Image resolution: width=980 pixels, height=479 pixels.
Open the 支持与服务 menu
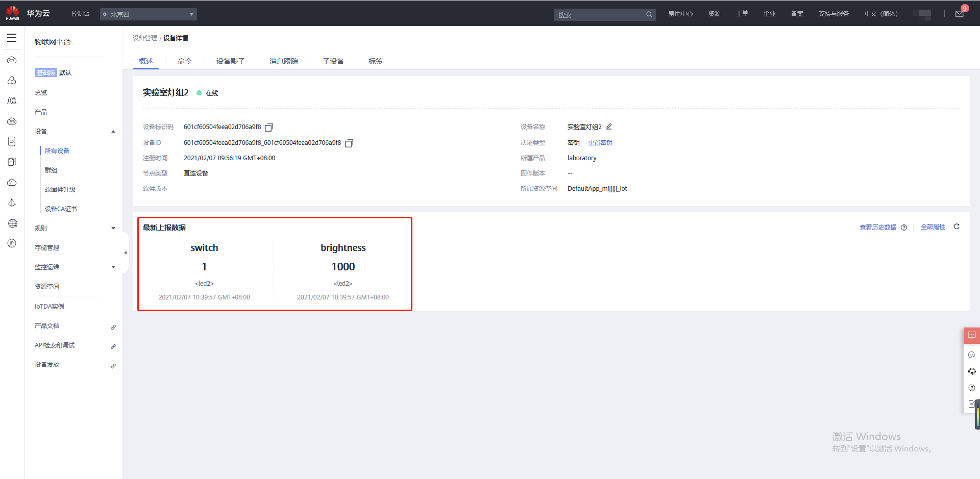point(834,14)
